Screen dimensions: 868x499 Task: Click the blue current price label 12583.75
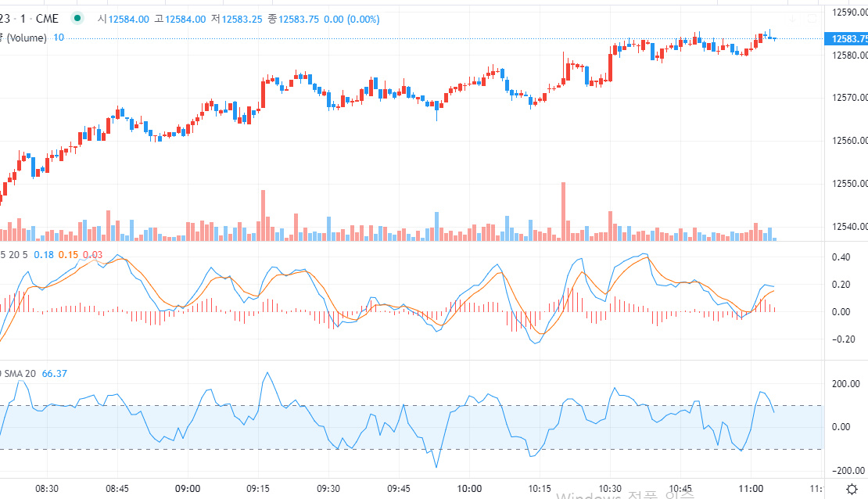[x=846, y=39]
